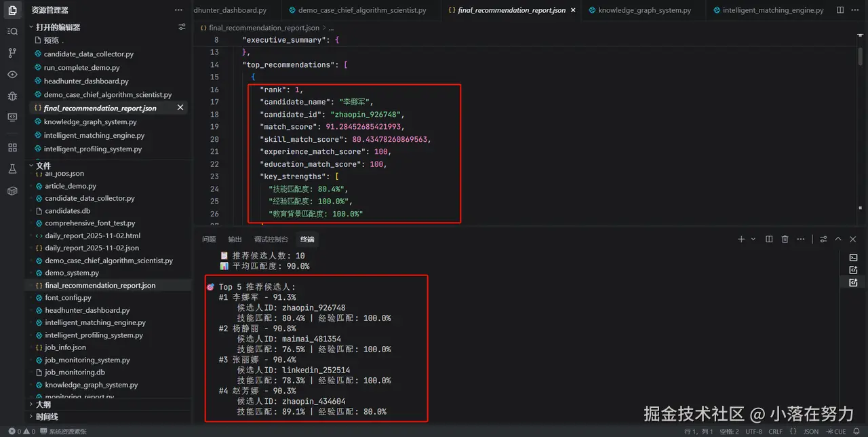Select the third highlighted terminal instance
This screenshot has width=868, height=437.
click(x=853, y=282)
